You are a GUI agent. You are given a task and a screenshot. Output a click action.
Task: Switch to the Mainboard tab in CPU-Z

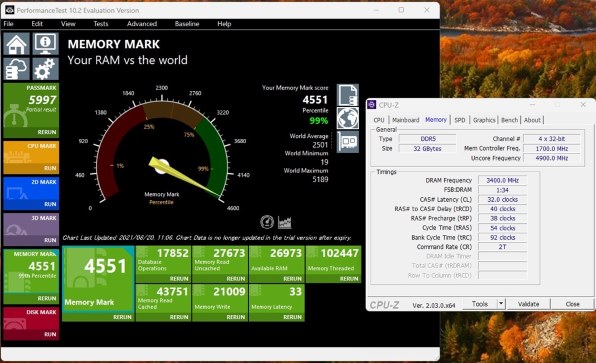pyautogui.click(x=405, y=120)
